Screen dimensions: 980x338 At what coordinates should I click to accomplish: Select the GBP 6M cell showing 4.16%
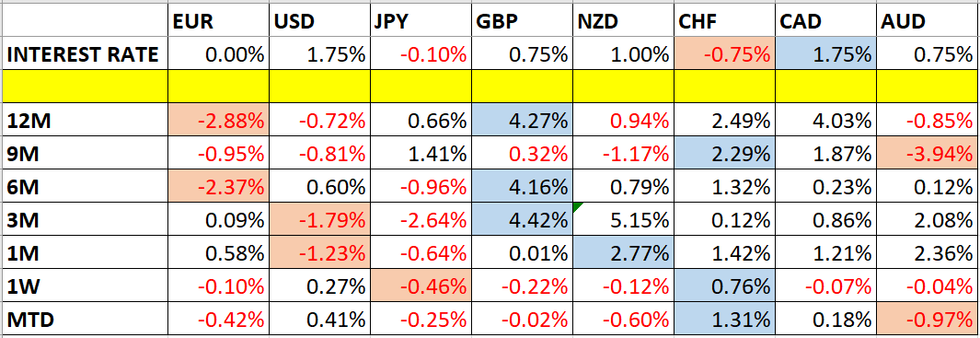(x=521, y=187)
